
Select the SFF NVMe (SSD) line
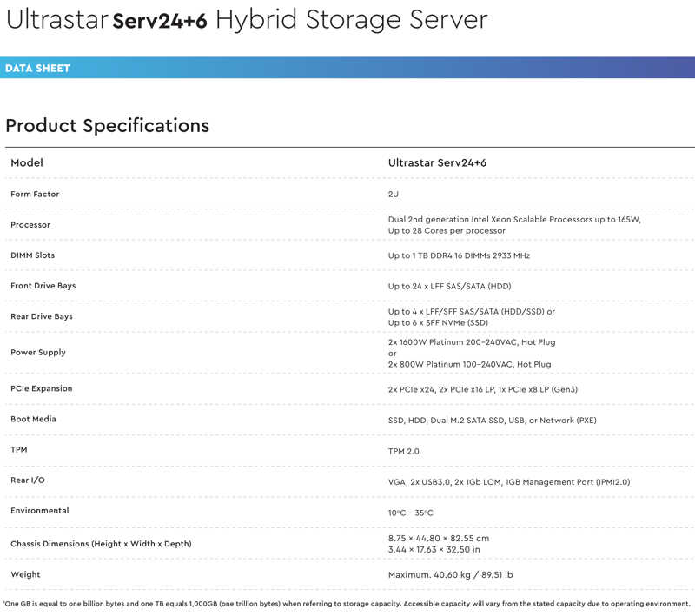(x=438, y=322)
